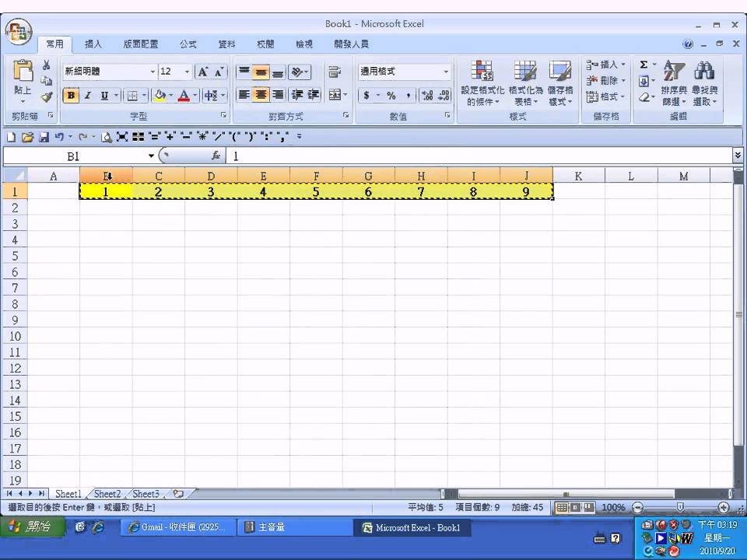Click Decrease Decimal icon
This screenshot has width=747, height=560.
[x=444, y=96]
